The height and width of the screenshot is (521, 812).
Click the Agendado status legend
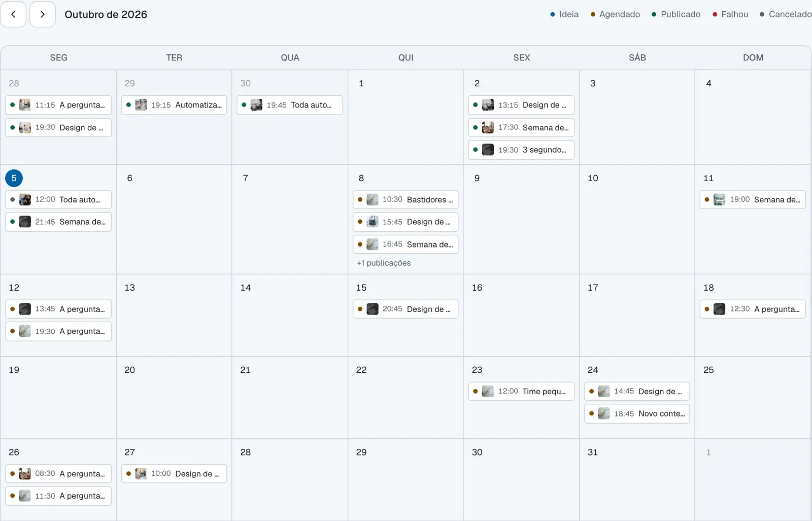tap(615, 14)
